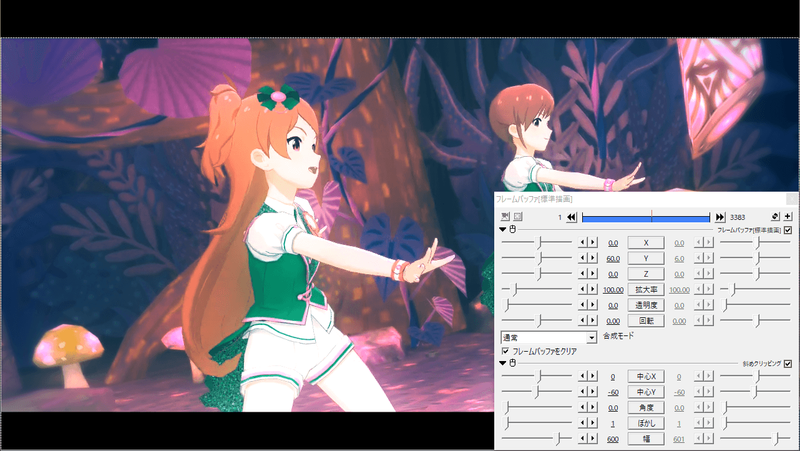Viewport: 800px width, 451px height.
Task: Click the right 幅 slider
Action: (x=756, y=439)
